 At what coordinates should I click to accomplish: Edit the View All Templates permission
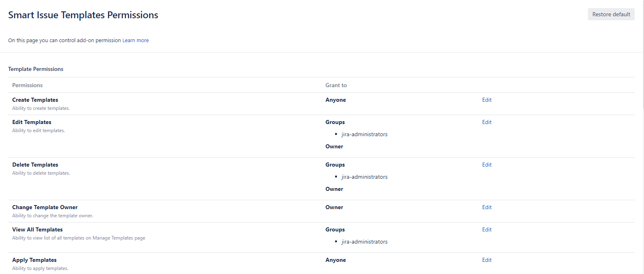486,229
